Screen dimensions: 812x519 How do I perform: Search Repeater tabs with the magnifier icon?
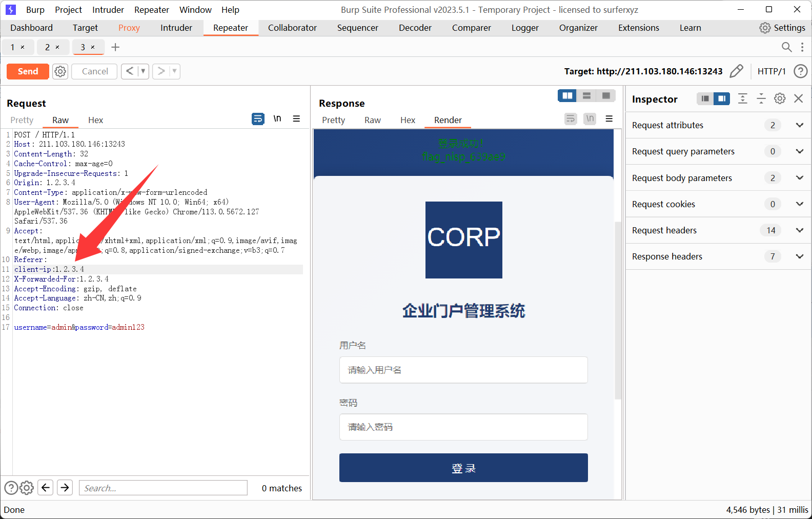(x=786, y=47)
